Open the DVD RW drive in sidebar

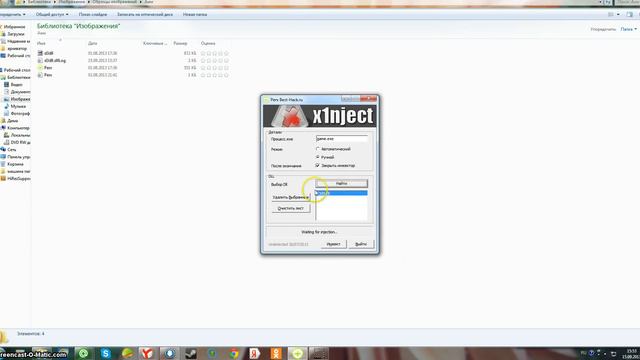[x=17, y=142]
